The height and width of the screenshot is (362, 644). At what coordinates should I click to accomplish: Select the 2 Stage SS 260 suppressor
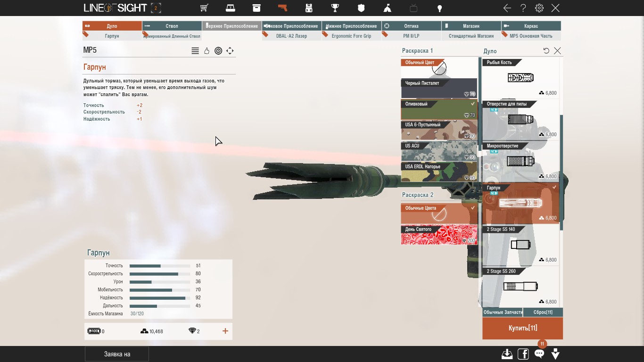(x=520, y=287)
